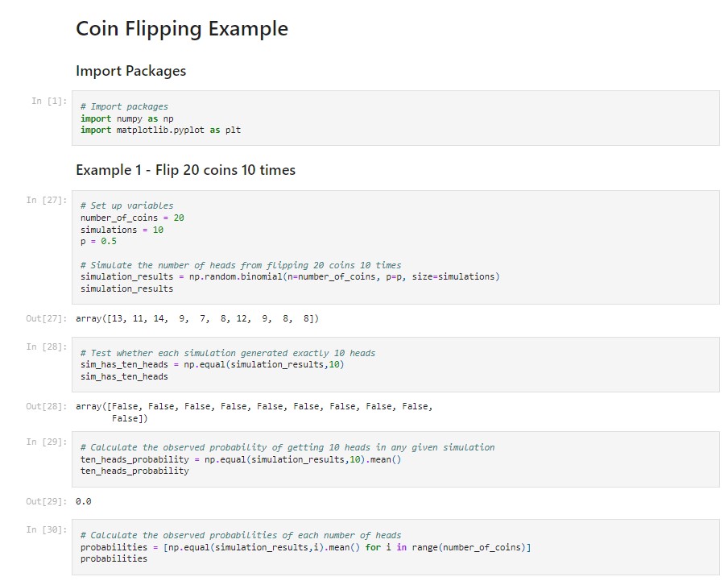Screen dimensions: 728x581
Task: Click the simulation results array output
Action: pos(197,319)
